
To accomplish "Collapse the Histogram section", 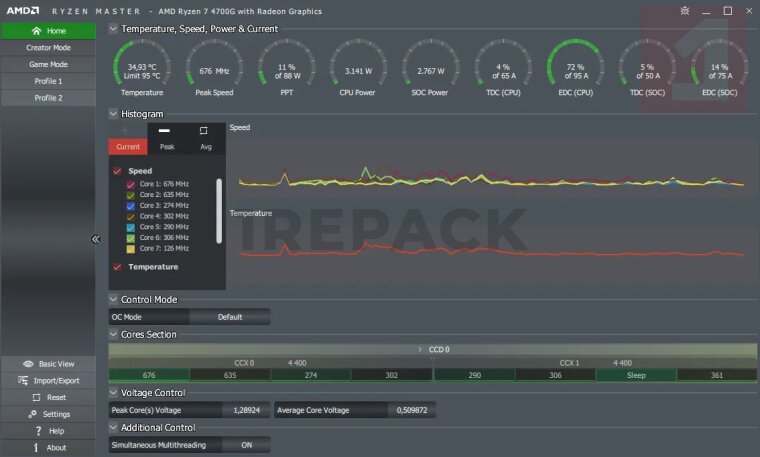I will [113, 114].
